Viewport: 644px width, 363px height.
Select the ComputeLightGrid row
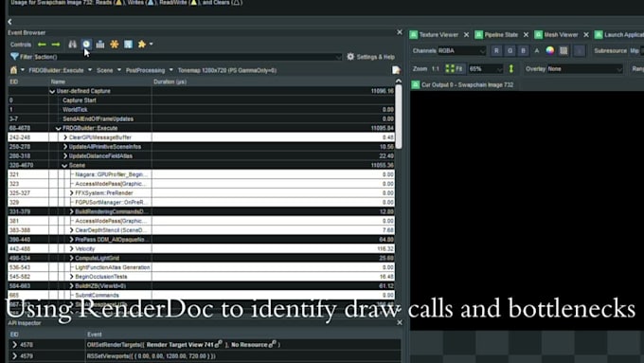[x=201, y=258]
